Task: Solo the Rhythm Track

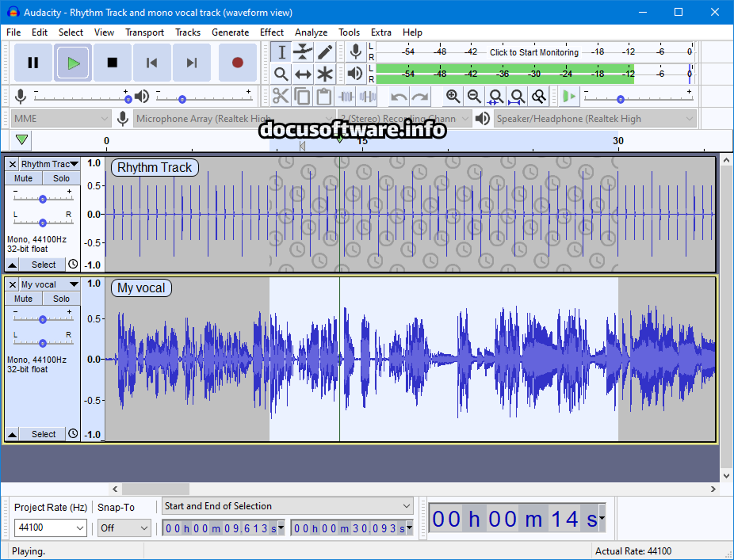Action: (x=61, y=178)
